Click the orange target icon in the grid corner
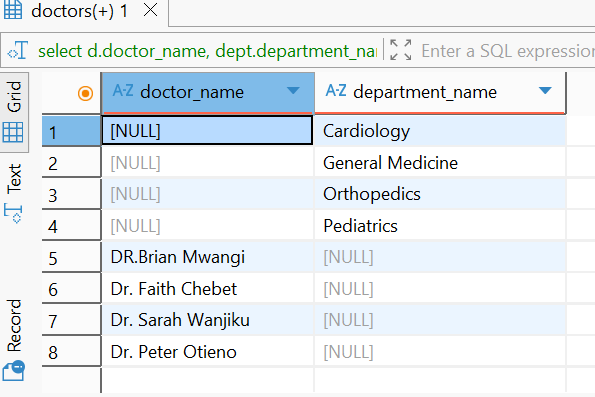This screenshot has width=595, height=397. (85, 93)
